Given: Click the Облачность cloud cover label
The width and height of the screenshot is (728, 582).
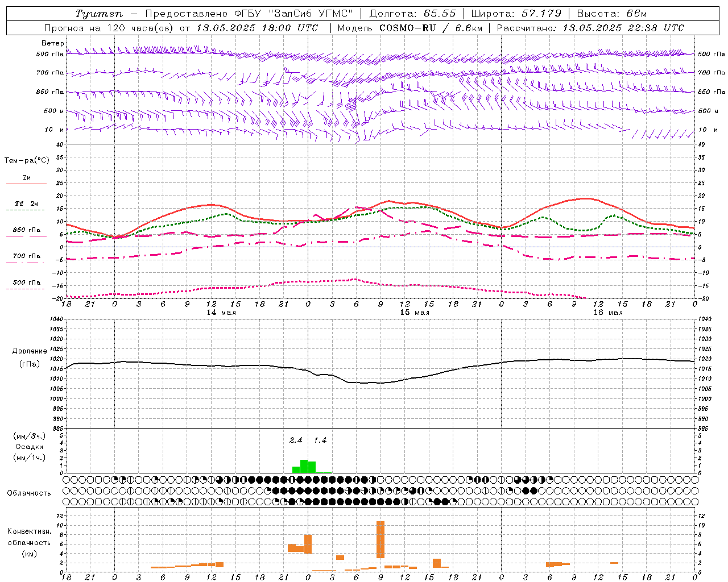Looking at the screenshot, I should [28, 493].
